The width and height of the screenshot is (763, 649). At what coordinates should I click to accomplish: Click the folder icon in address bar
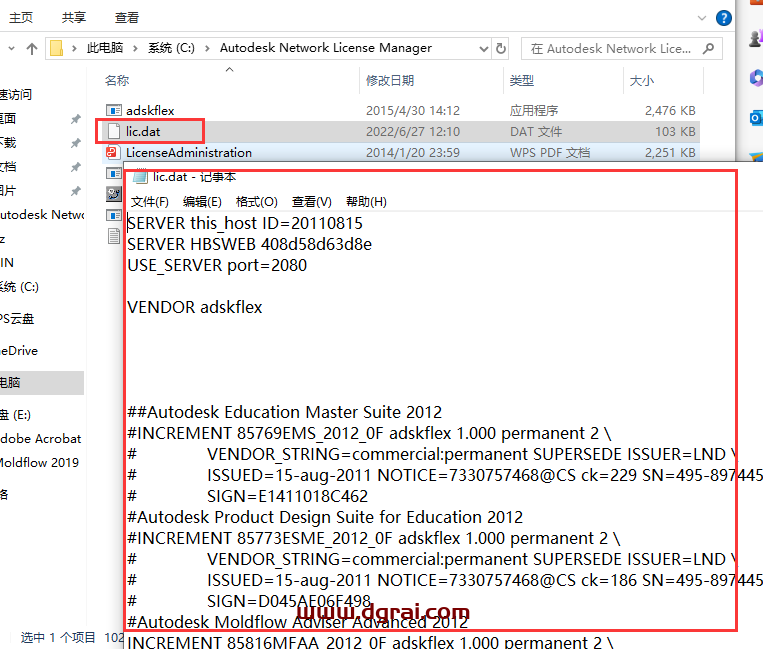(x=56, y=48)
